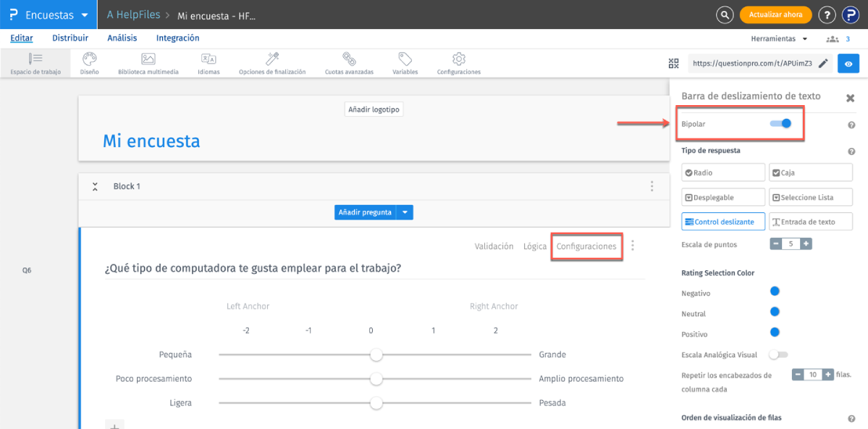This screenshot has width=868, height=429.
Task: Switch to the Integración tab
Action: [x=177, y=38]
